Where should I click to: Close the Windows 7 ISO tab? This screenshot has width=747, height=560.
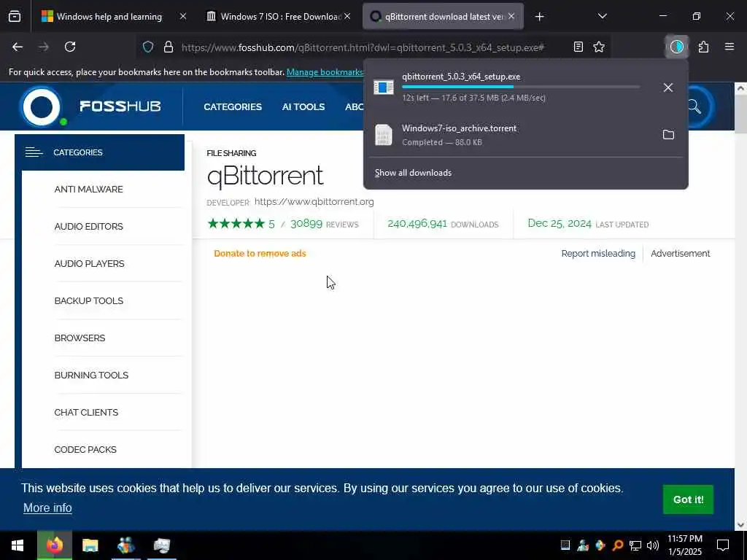coord(347,17)
